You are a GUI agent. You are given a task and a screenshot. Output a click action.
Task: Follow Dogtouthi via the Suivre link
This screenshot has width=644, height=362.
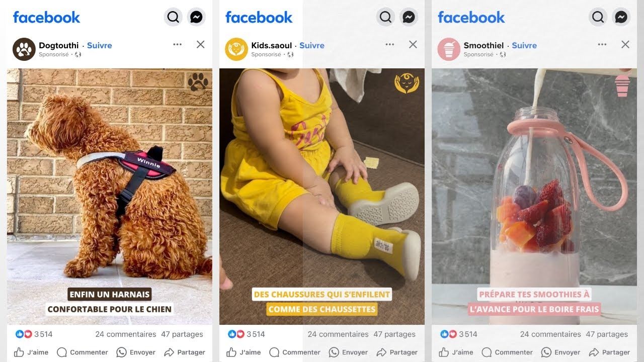100,45
